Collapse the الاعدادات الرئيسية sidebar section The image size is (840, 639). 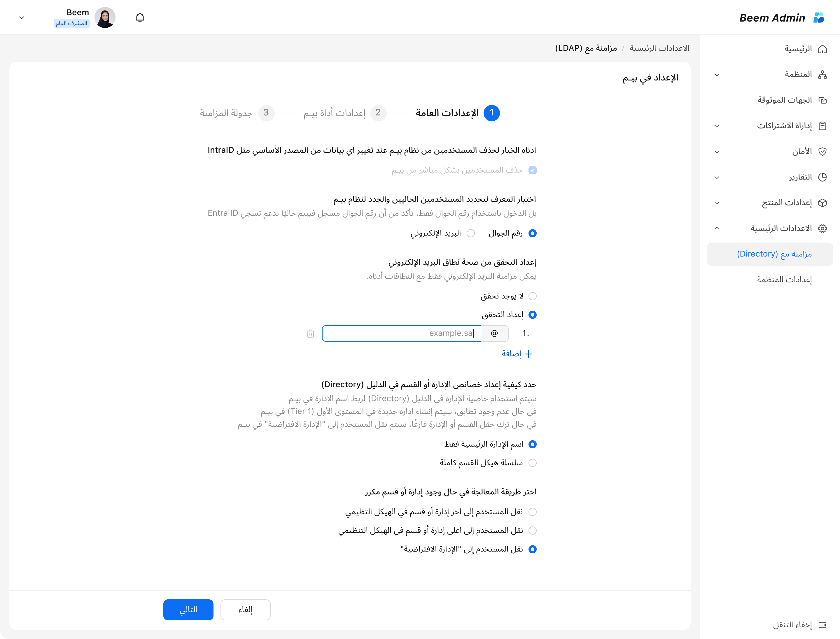pos(717,228)
